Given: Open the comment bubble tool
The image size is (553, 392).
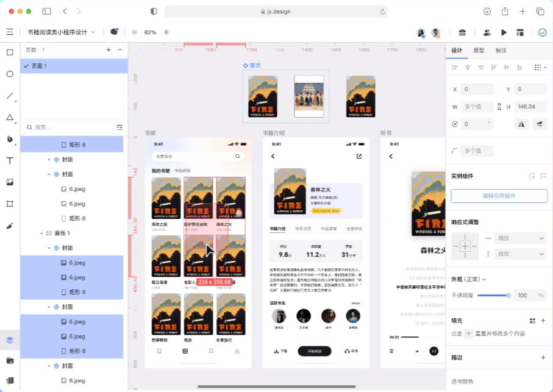Looking at the screenshot, I should click(x=114, y=32).
